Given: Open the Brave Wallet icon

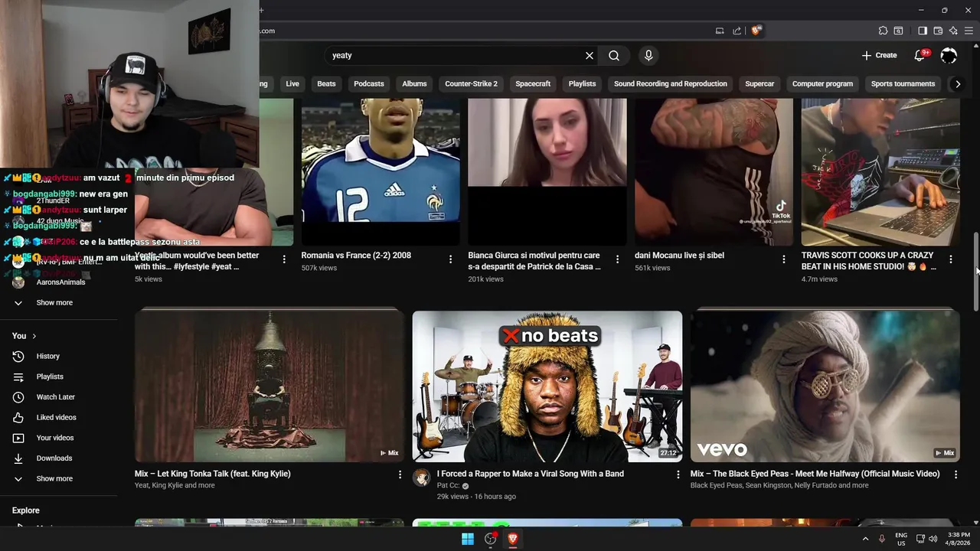Looking at the screenshot, I should click(938, 31).
